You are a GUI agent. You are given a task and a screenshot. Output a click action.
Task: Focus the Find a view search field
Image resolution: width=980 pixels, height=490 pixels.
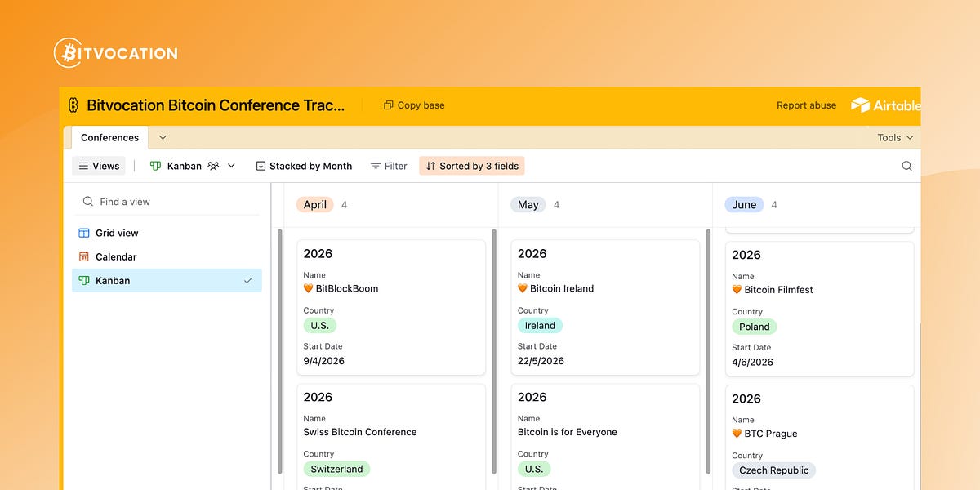(167, 202)
